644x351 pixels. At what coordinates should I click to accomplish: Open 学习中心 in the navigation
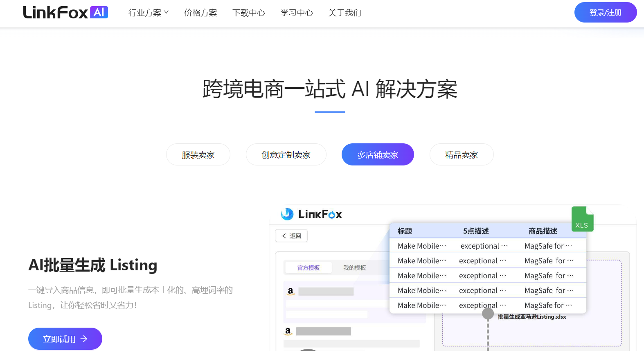(x=297, y=13)
